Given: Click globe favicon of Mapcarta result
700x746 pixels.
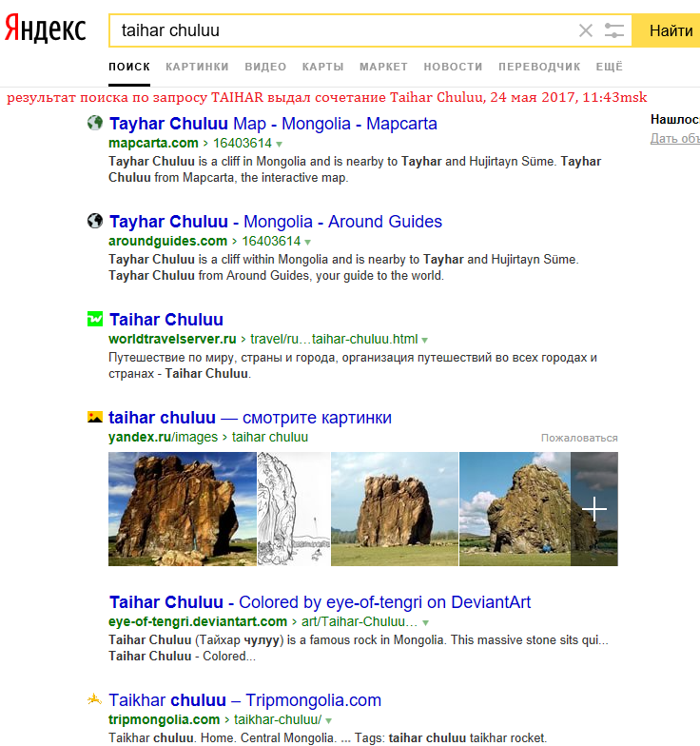Looking at the screenshot, I should pos(95,123).
